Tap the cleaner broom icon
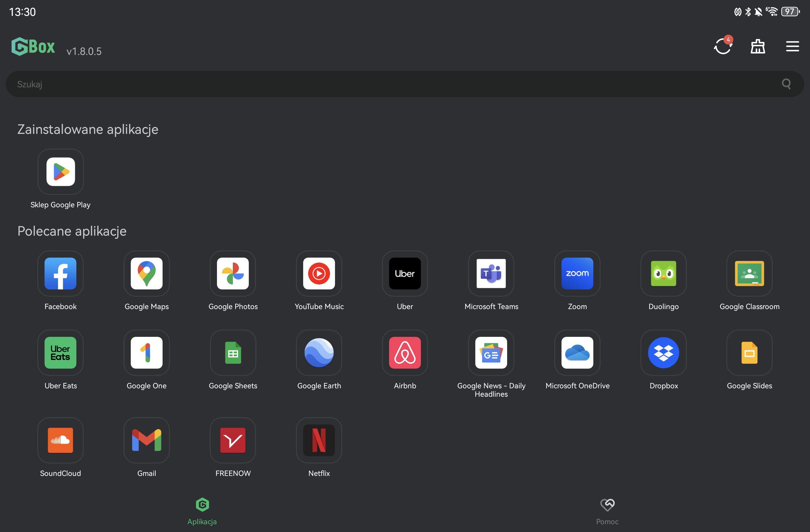 tap(758, 46)
